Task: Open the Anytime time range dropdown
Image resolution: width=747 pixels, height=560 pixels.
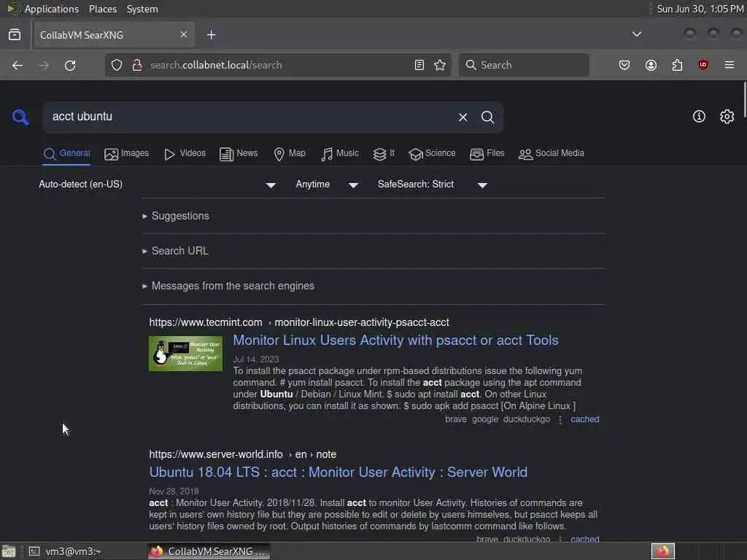Action: click(x=327, y=184)
